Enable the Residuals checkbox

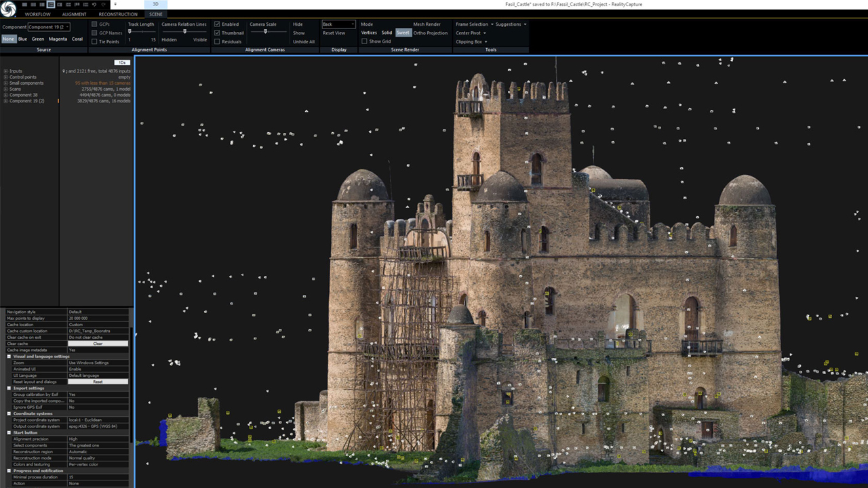point(216,41)
